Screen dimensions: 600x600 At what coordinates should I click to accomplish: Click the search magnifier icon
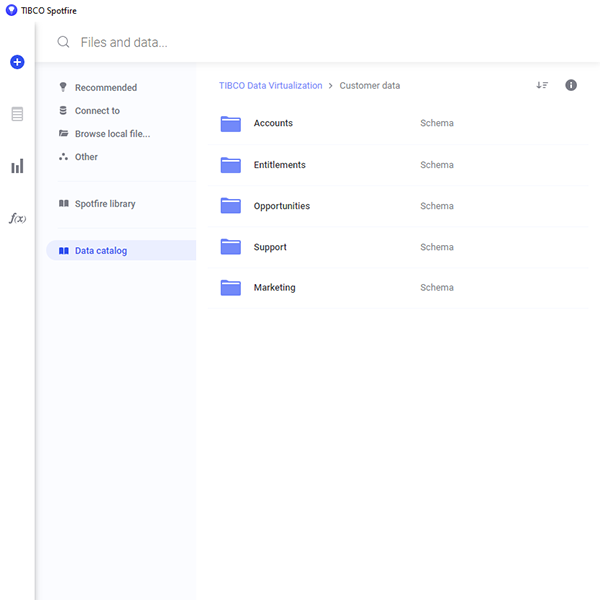pyautogui.click(x=63, y=42)
